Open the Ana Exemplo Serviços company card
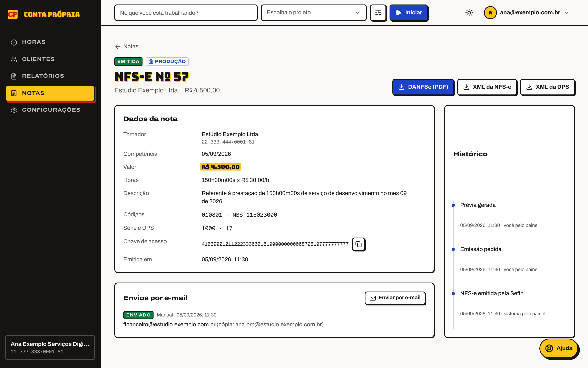This screenshot has height=368, width=588. coord(50,348)
